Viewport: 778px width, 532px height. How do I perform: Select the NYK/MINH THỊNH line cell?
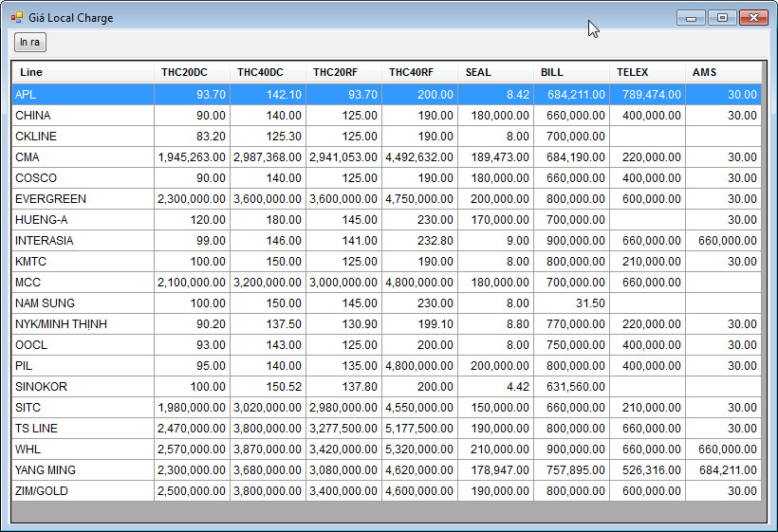tap(83, 323)
